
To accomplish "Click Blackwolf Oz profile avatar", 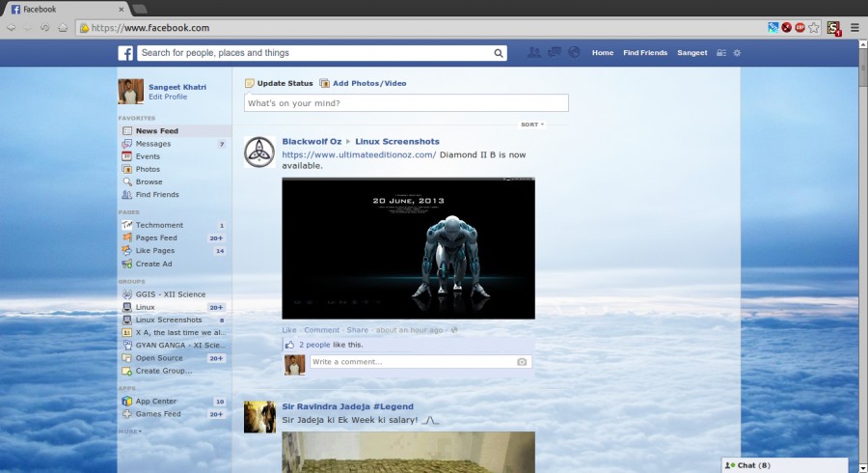I will click(259, 152).
